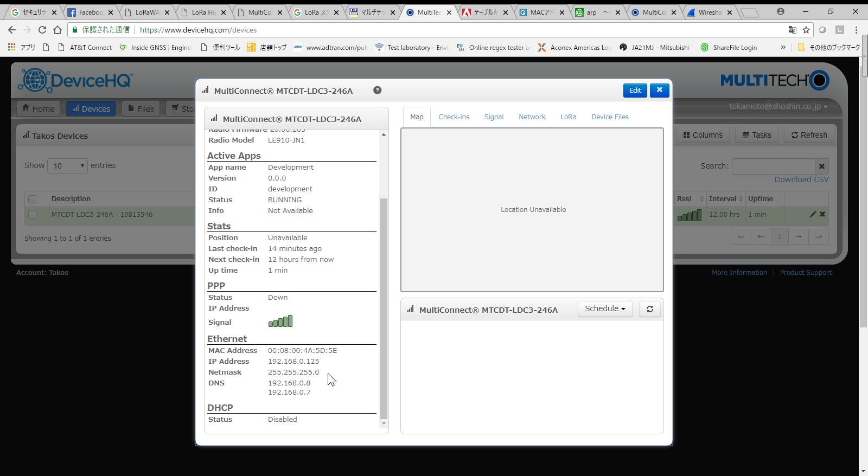The image size is (868, 476).
Task: Open the Files navigation item
Action: [141, 108]
